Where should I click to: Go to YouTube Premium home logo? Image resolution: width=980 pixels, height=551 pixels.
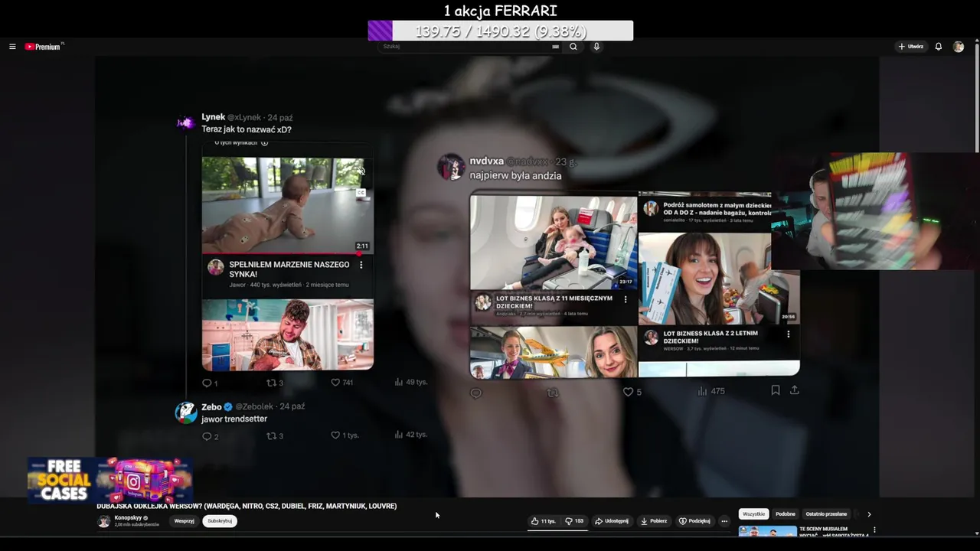coord(42,47)
